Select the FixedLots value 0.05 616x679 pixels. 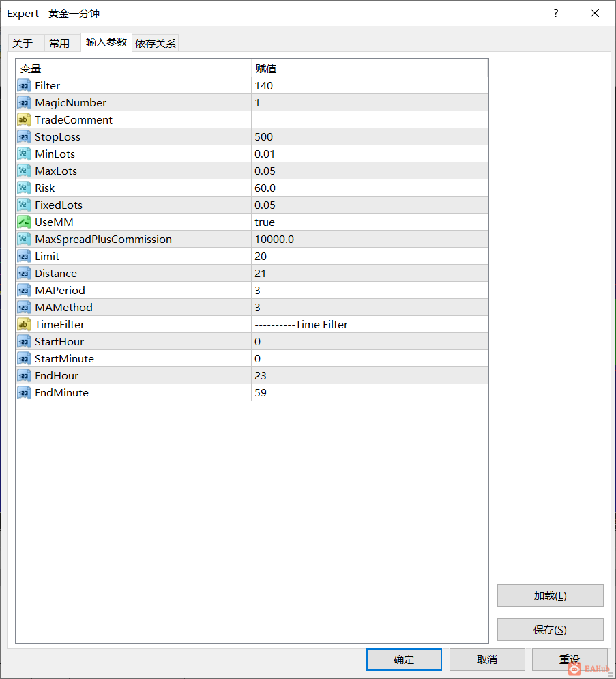pos(265,205)
